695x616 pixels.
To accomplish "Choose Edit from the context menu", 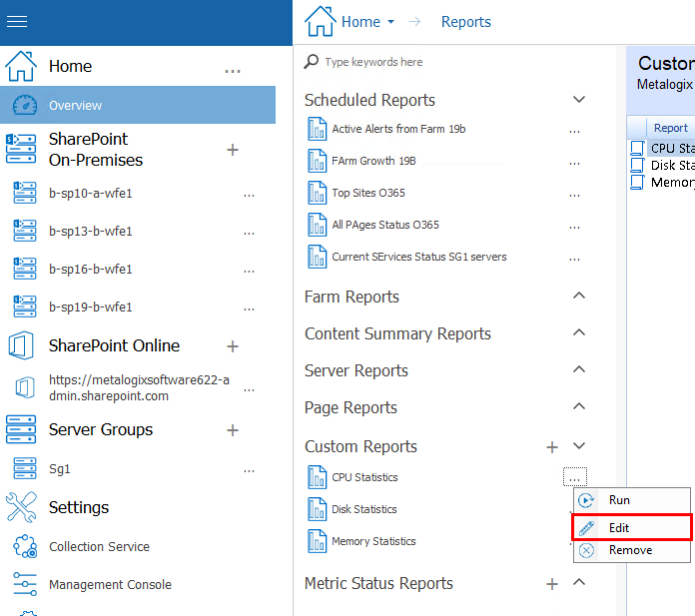I will (619, 528).
